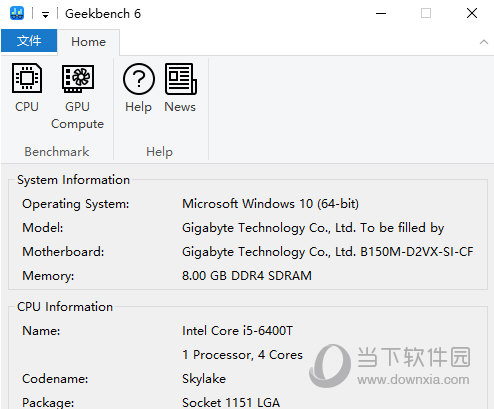The image size is (494, 409).
Task: Open the 文件 menu tab
Action: click(29, 41)
